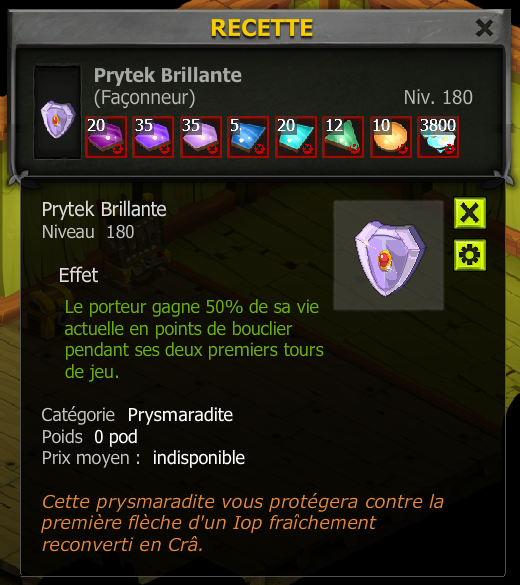This screenshot has width=520, height=585.
Task: Click the green effect description text
Action: click(194, 340)
